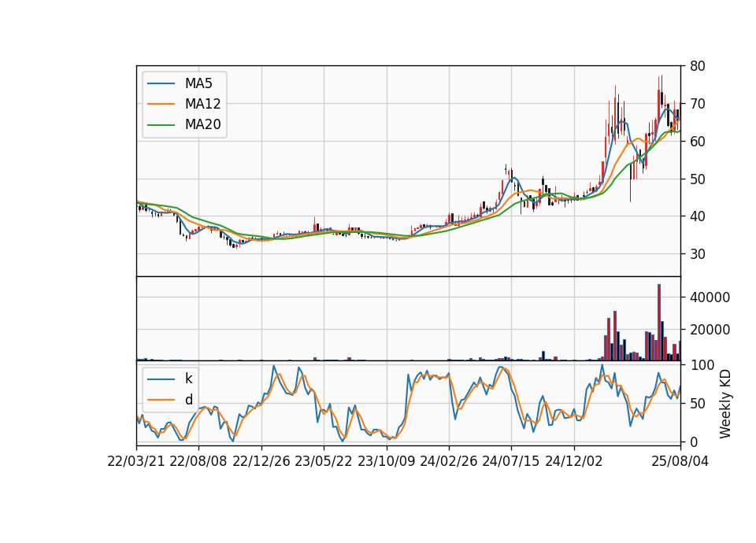Click the price axis label 60
This screenshot has height=543, width=756.
click(697, 141)
